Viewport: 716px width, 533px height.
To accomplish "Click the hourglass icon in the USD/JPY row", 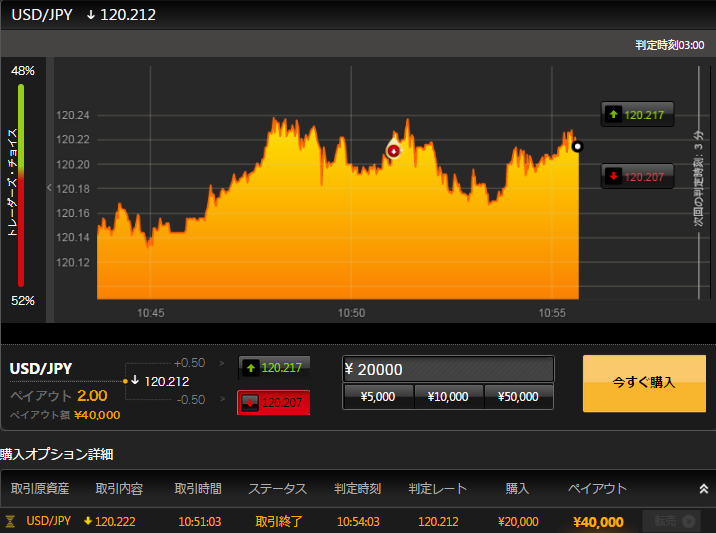I will pos(10,521).
